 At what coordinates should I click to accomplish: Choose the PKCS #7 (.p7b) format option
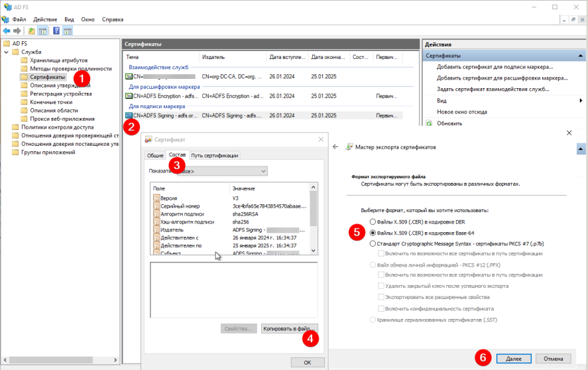pyautogui.click(x=373, y=243)
